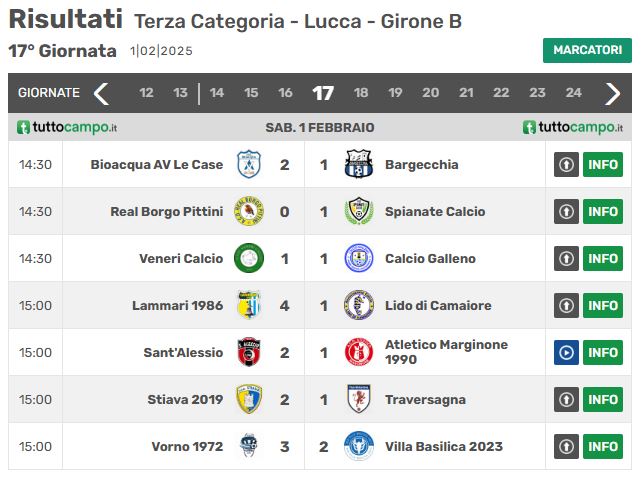Click the Villa Basilica 2023 team logo
The image size is (641, 477).
(359, 446)
